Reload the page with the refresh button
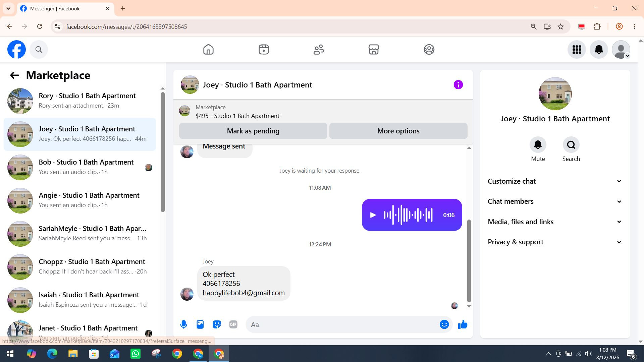Screen dimensions: 644x362 click(40, 26)
